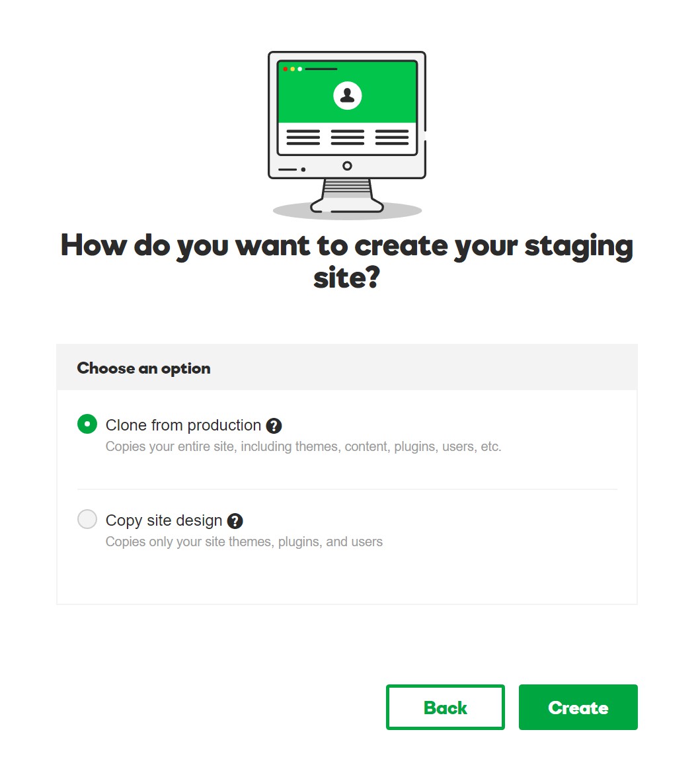Click the 'Copies only your site themes' description
700x775 pixels.
(x=244, y=542)
